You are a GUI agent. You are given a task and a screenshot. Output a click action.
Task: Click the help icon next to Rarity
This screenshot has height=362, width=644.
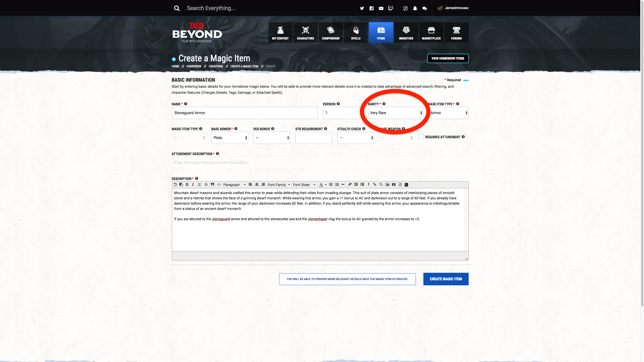[384, 104]
